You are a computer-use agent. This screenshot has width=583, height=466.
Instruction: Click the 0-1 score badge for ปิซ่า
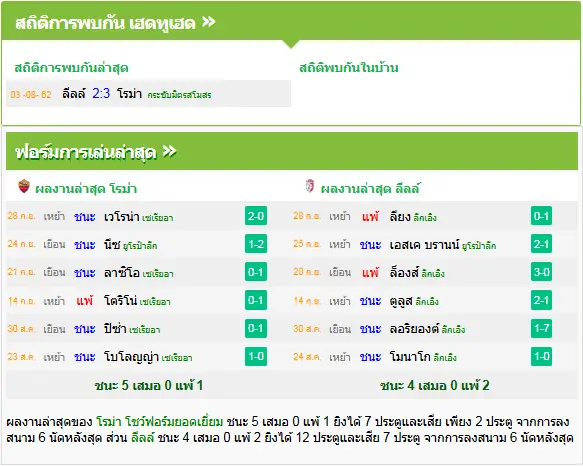pyautogui.click(x=256, y=328)
